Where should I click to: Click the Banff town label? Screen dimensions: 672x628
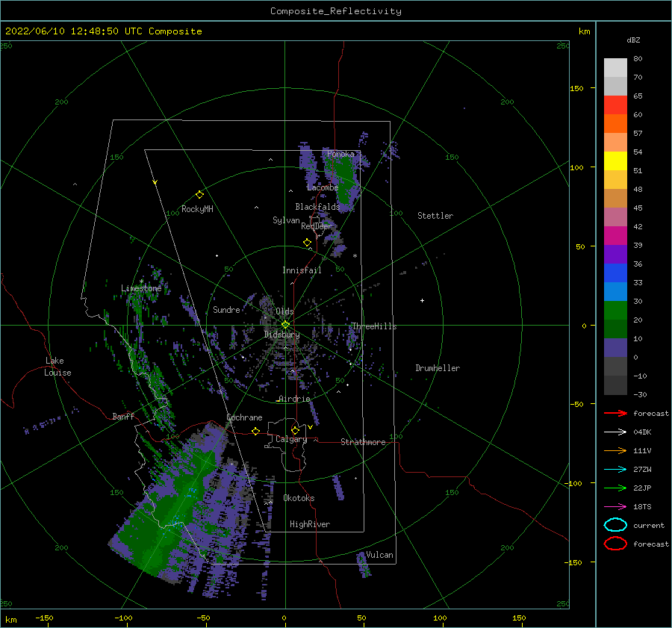123,416
